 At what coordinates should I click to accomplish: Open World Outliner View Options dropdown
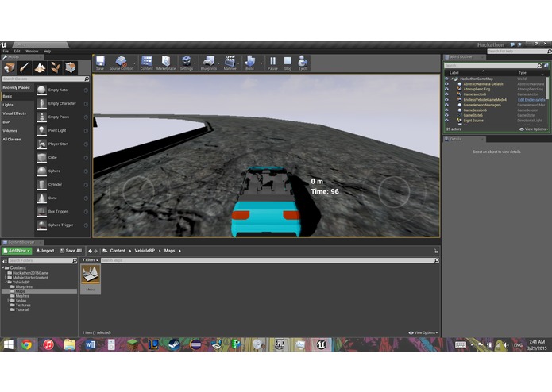pyautogui.click(x=534, y=129)
